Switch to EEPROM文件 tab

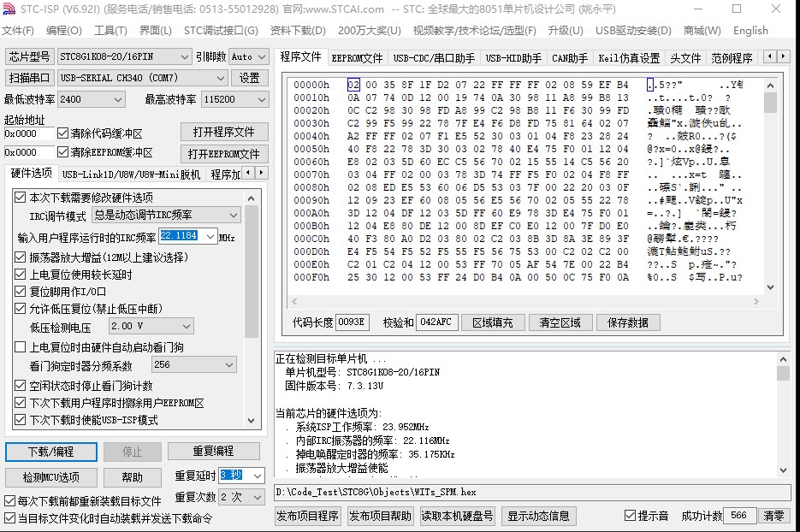pyautogui.click(x=357, y=58)
